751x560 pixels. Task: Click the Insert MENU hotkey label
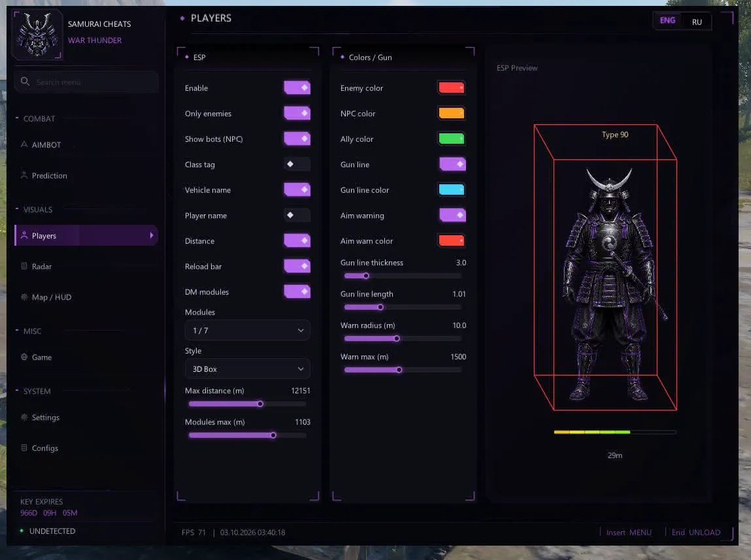click(x=629, y=533)
